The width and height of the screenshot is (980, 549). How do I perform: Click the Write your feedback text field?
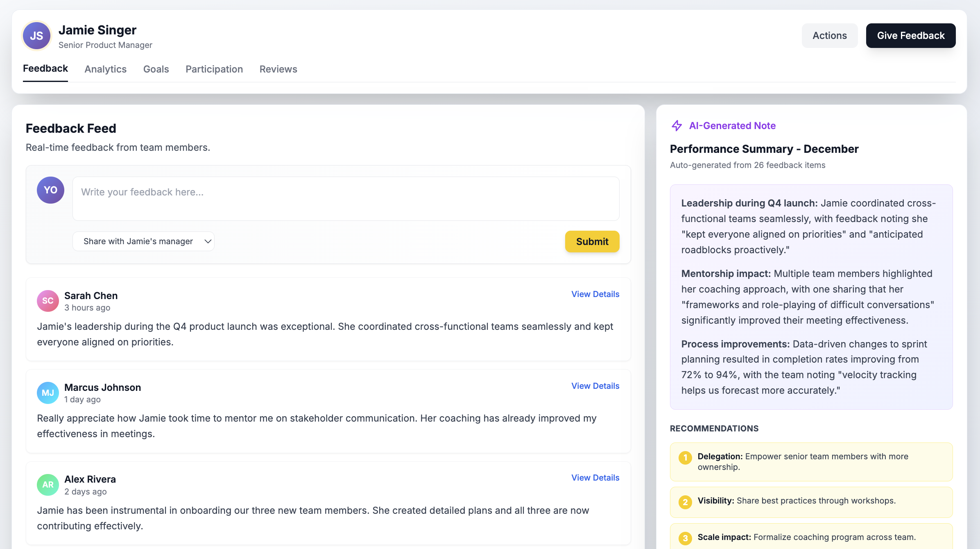click(346, 199)
